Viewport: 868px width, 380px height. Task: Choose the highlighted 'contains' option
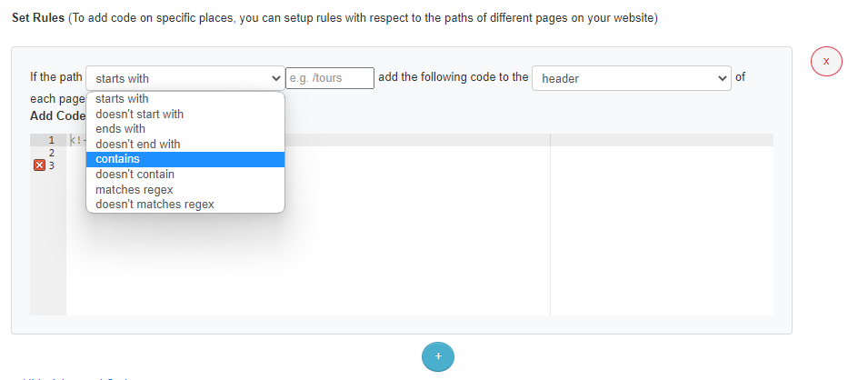click(117, 159)
